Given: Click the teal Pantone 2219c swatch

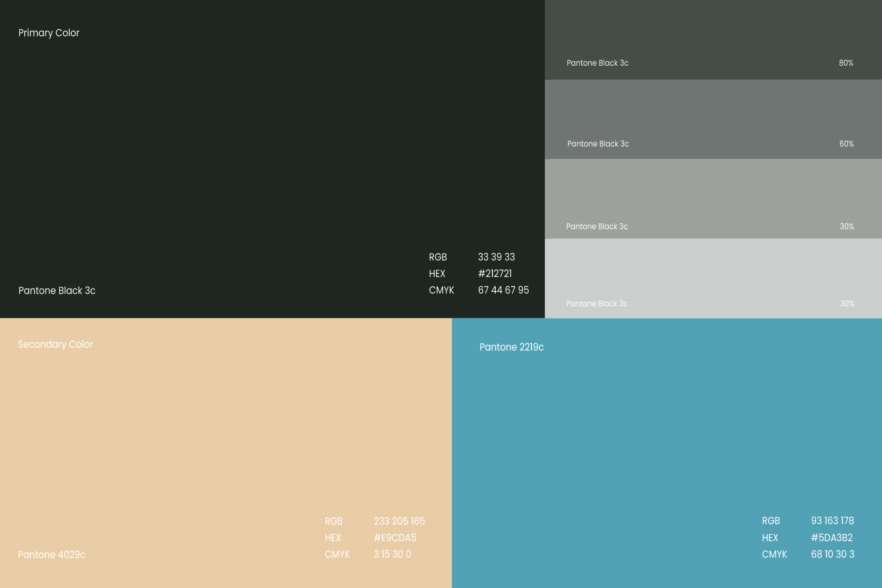Looking at the screenshot, I should [x=666, y=436].
